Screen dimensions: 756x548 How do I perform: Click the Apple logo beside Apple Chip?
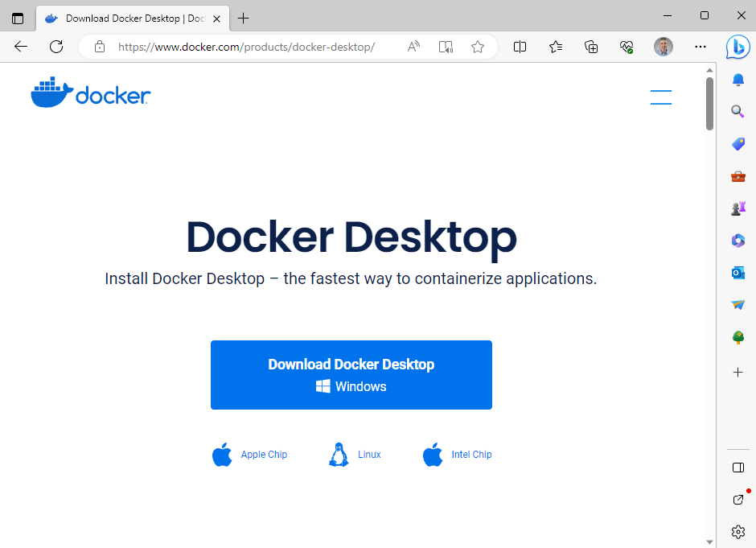[x=222, y=455]
